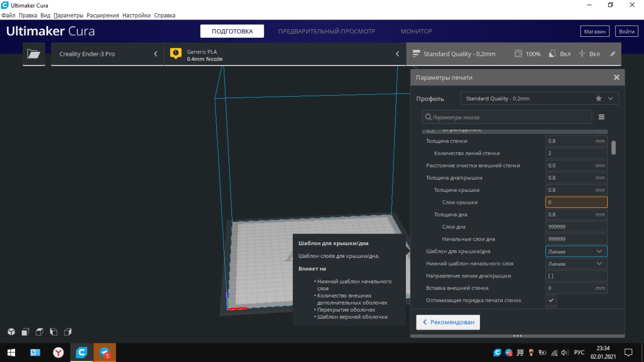Click the search magnifier icon
Image resolution: width=644 pixels, height=362 pixels.
(428, 117)
